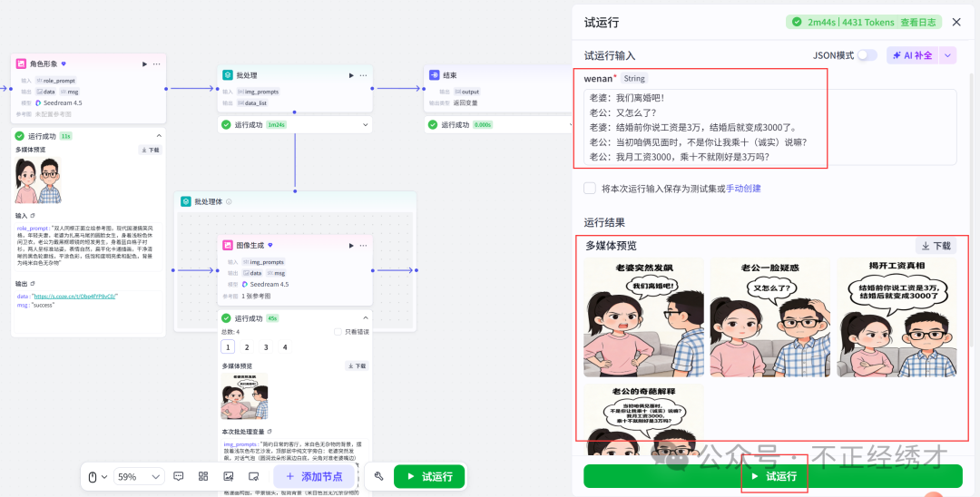Run the 批处理 node with its play icon
The height and width of the screenshot is (497, 980).
(351, 75)
